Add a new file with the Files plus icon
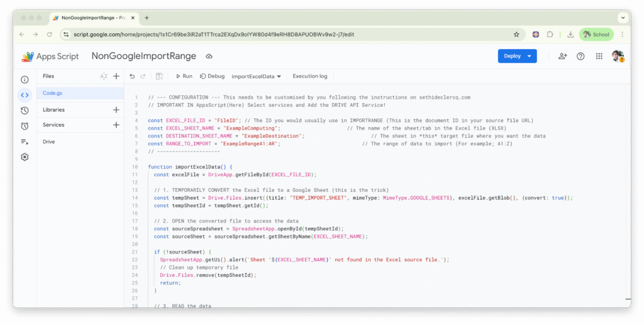644x324 pixels. (x=116, y=76)
